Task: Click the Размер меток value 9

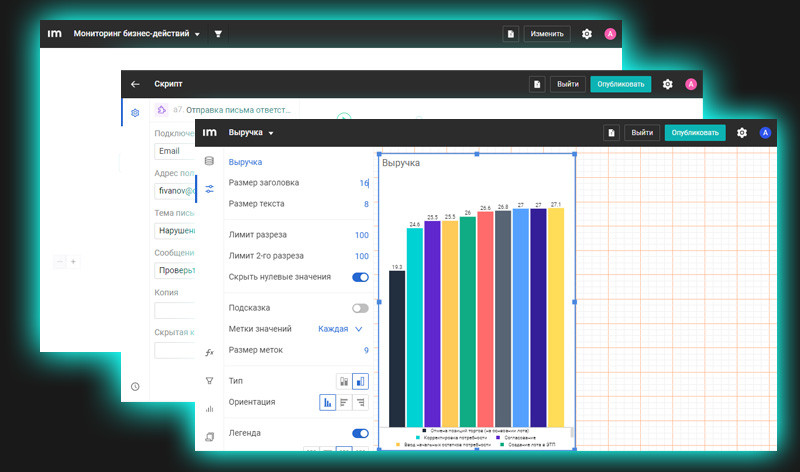Action: (x=366, y=350)
